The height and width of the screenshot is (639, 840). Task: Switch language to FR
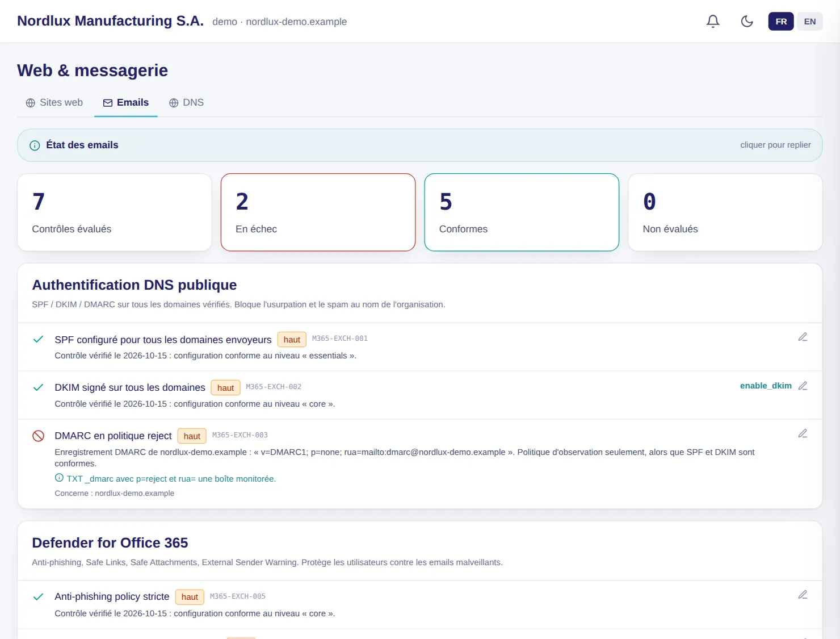pyautogui.click(x=781, y=22)
